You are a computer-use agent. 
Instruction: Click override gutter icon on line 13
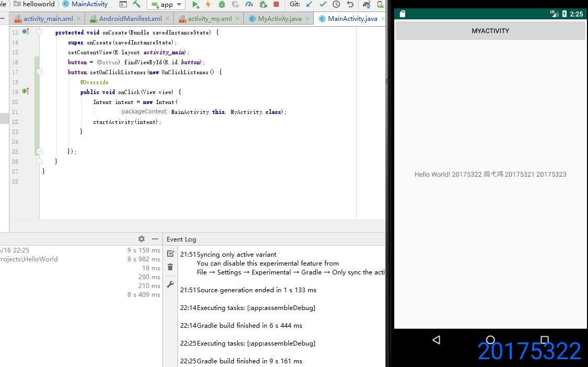tap(26, 31)
